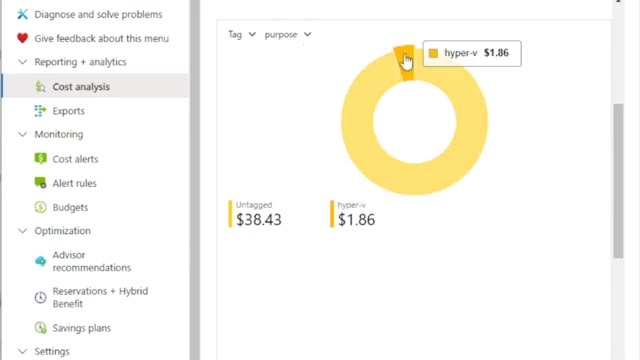This screenshot has height=360, width=640.
Task: Open the Tag grouping dropdown
Action: coord(242,35)
